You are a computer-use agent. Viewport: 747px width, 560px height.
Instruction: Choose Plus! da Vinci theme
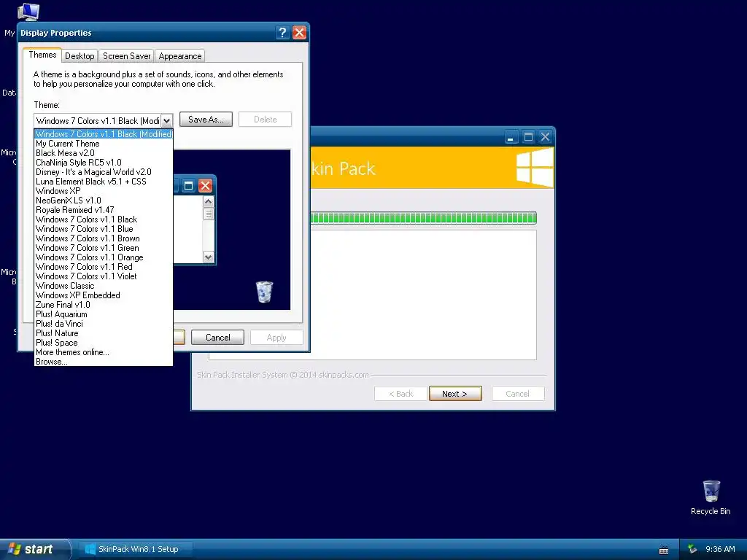tap(104, 324)
